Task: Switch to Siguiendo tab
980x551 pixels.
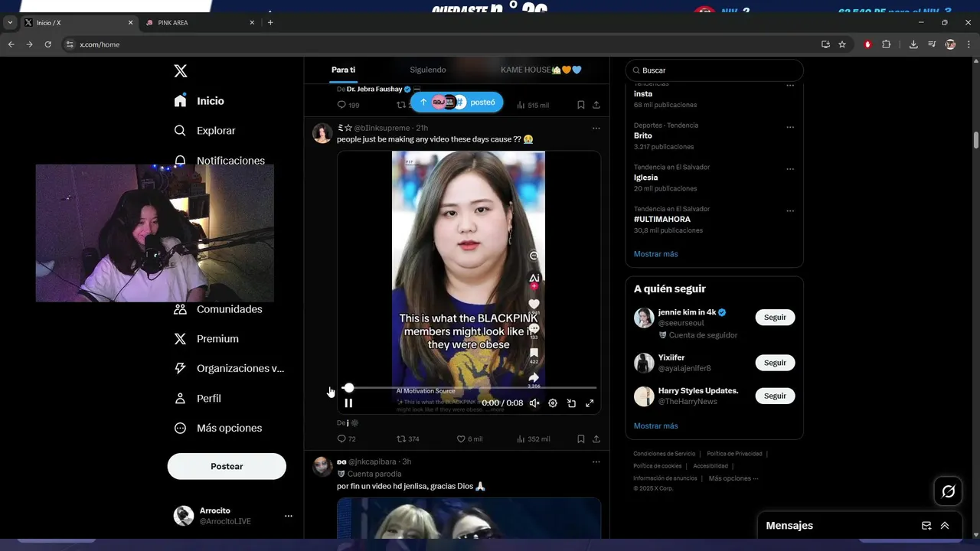Action: (x=427, y=70)
